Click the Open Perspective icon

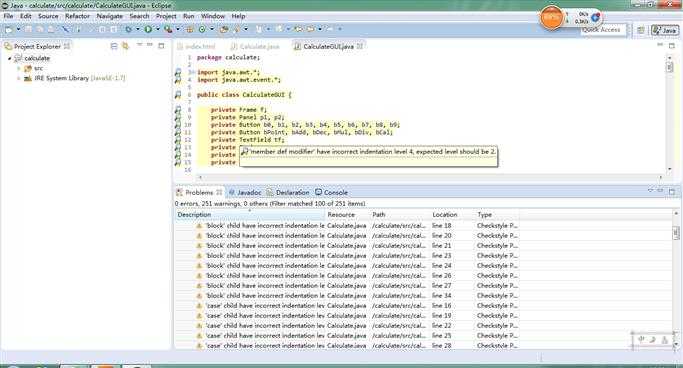pyautogui.click(x=641, y=30)
